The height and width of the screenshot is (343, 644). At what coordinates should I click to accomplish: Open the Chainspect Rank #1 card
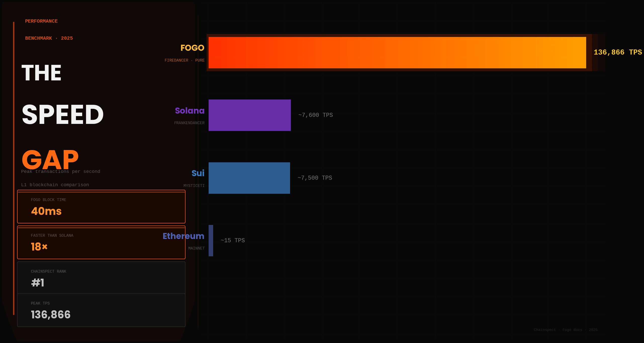point(101,278)
